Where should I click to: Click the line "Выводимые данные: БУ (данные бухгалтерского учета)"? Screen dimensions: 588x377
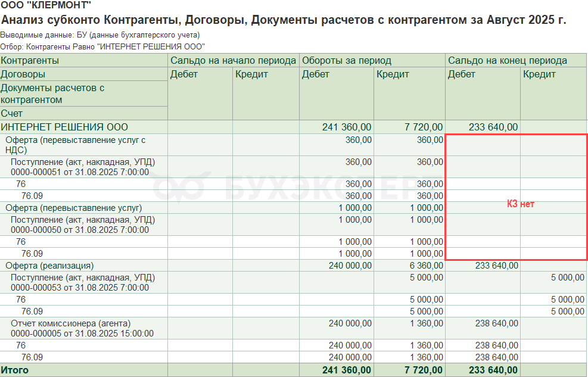click(x=100, y=35)
